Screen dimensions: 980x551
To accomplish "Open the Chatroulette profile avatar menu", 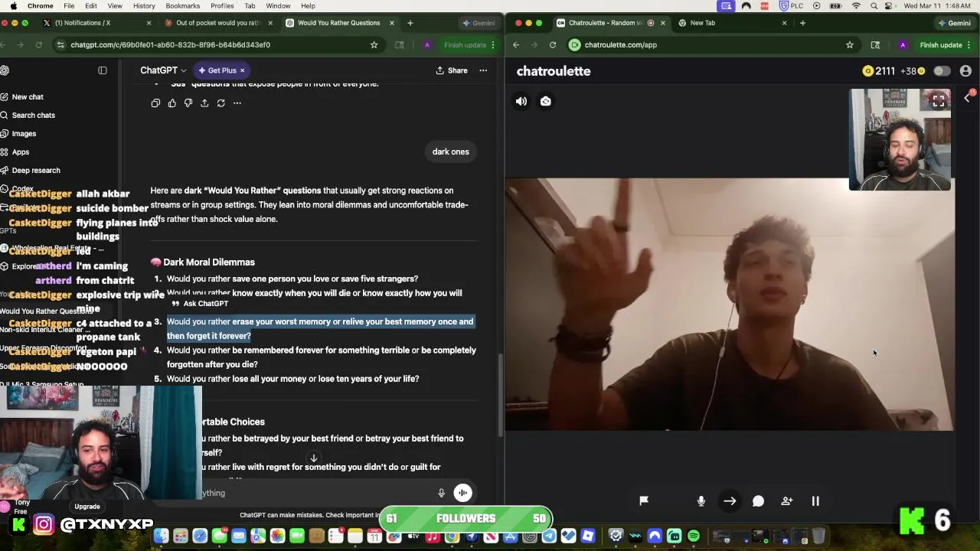I will 965,71.
